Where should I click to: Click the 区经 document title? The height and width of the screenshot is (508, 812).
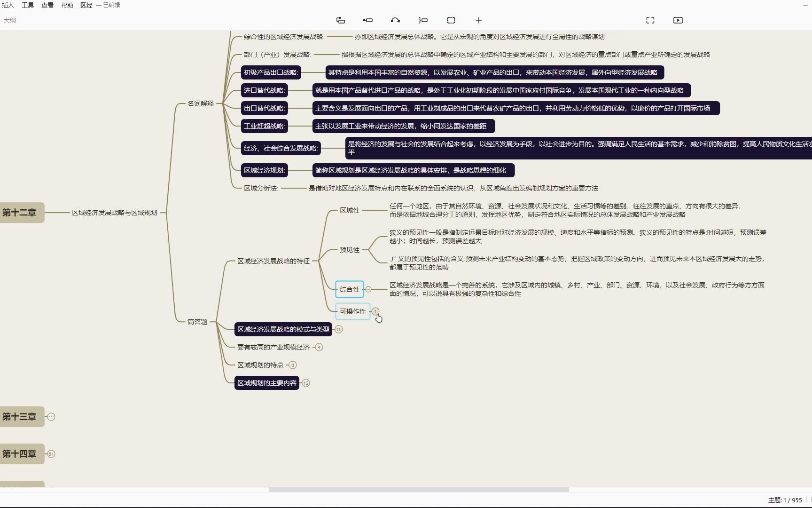86,5
